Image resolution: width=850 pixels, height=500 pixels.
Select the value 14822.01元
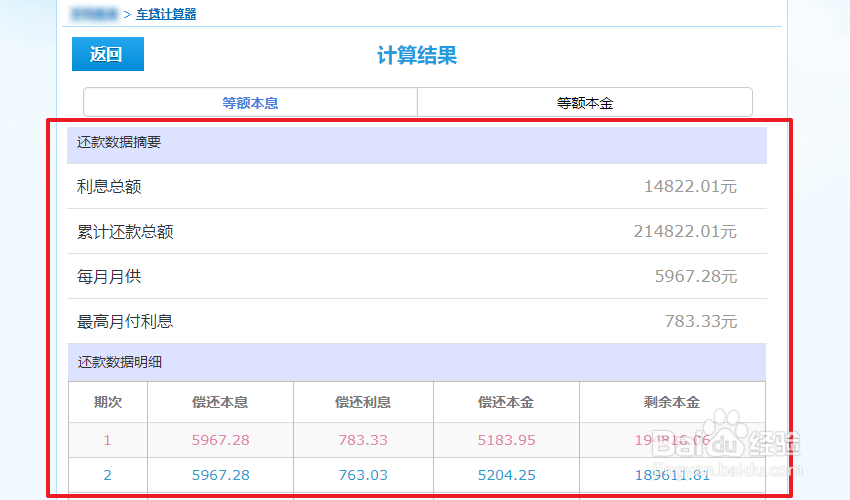tap(690, 187)
